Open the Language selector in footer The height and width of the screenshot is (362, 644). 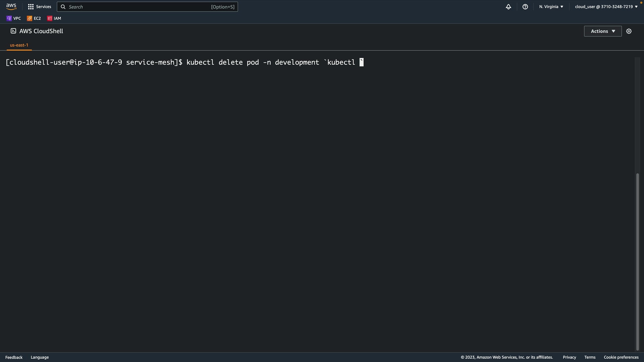(40, 357)
